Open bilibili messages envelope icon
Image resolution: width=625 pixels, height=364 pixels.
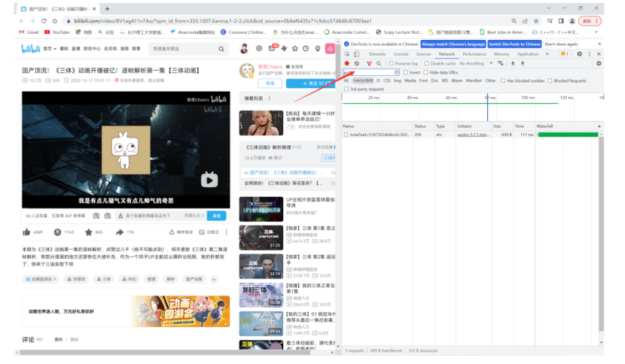272,49
